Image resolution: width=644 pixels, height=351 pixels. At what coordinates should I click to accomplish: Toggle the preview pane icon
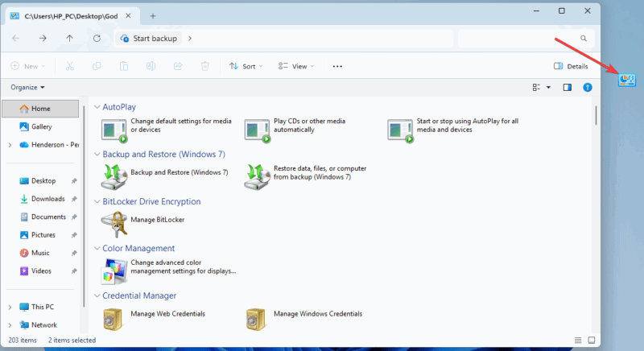click(568, 88)
